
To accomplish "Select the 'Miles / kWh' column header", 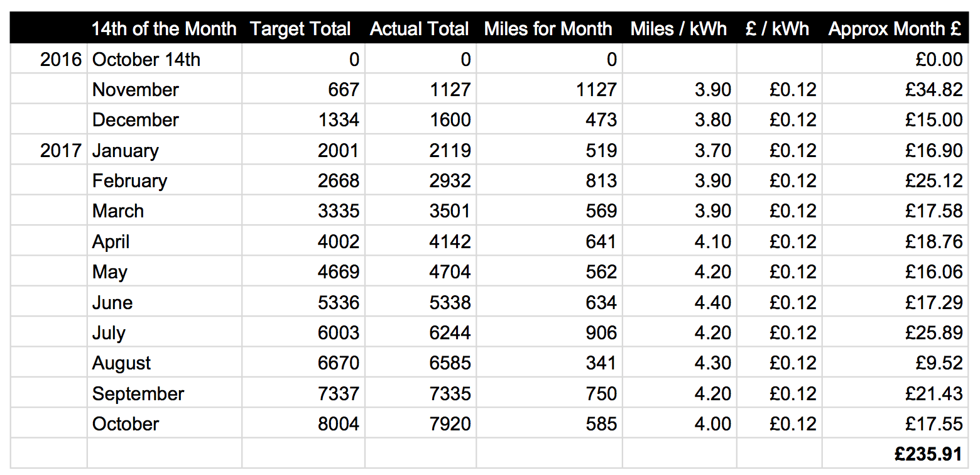I will pos(678,29).
